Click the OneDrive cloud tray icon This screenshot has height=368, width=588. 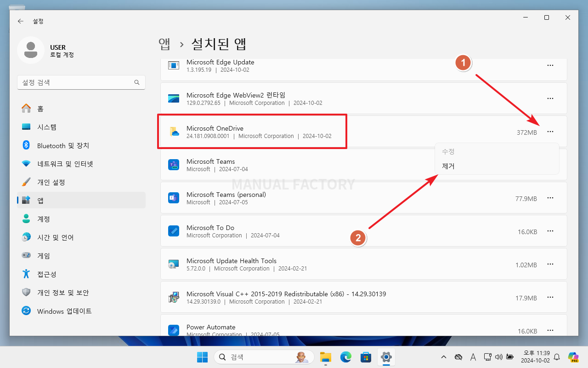coord(458,357)
